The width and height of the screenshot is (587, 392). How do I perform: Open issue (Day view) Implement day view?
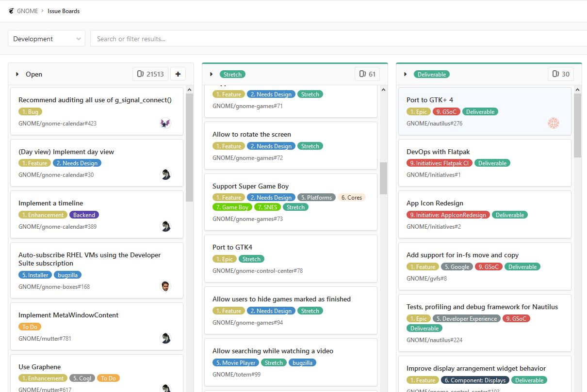pyautogui.click(x=66, y=152)
